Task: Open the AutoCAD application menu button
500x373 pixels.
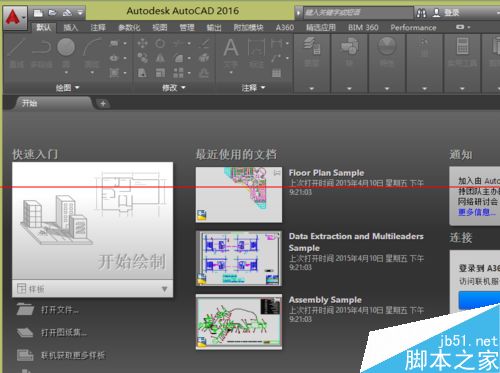Action: click(x=15, y=18)
